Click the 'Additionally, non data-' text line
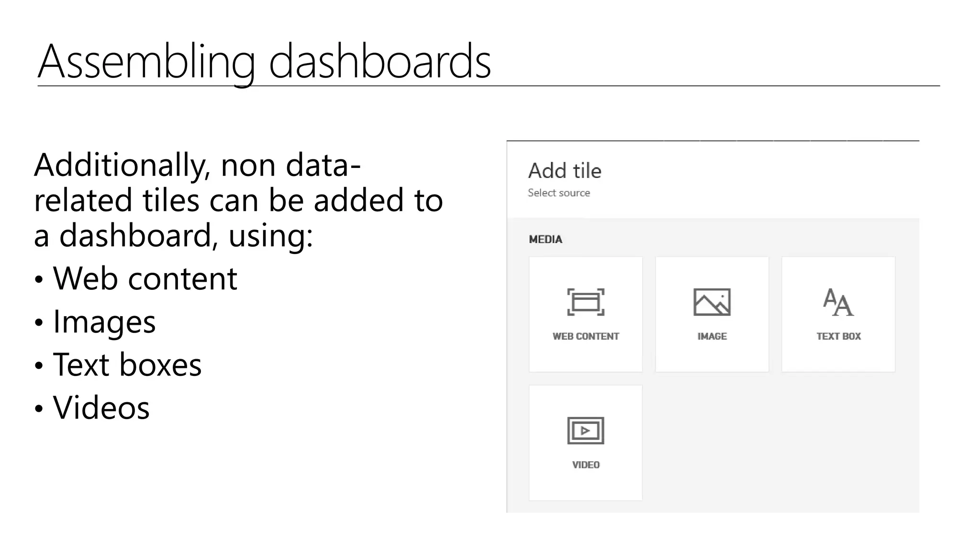Viewport: 980px width, 551px height. [x=197, y=165]
